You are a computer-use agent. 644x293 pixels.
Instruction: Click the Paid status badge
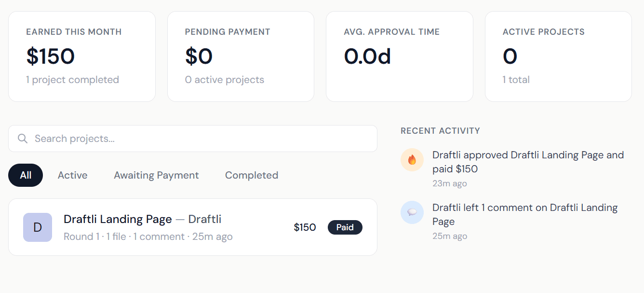tap(345, 227)
